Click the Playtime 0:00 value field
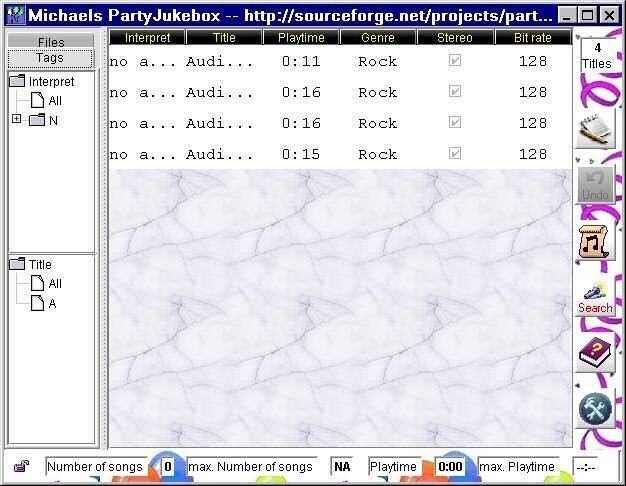 click(x=450, y=466)
